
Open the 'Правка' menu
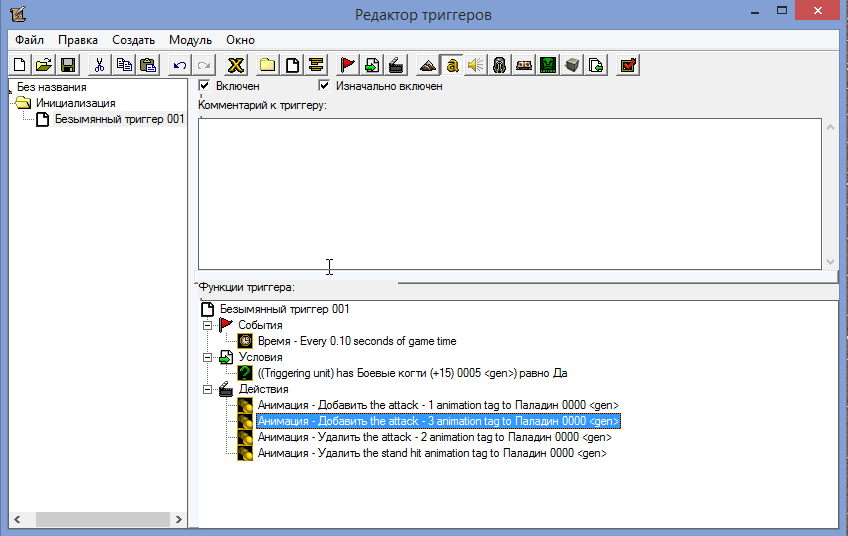click(x=78, y=40)
